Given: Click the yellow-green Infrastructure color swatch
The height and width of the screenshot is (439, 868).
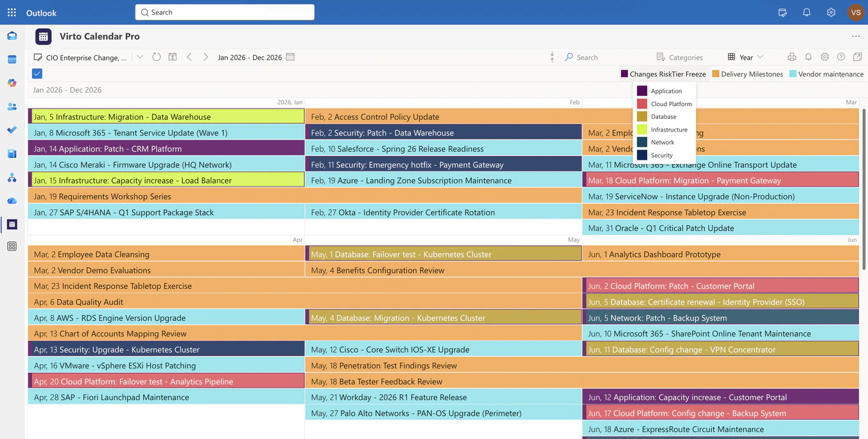Looking at the screenshot, I should coord(642,130).
